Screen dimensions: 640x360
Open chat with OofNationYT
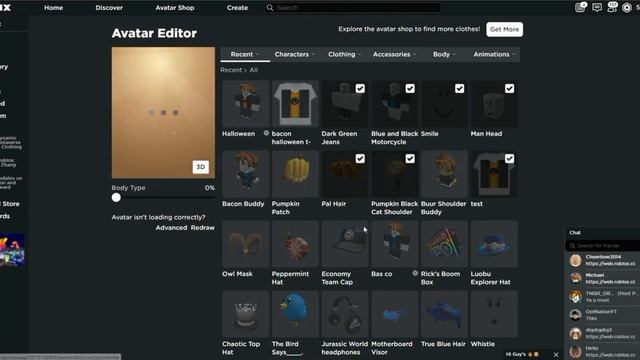(x=602, y=315)
